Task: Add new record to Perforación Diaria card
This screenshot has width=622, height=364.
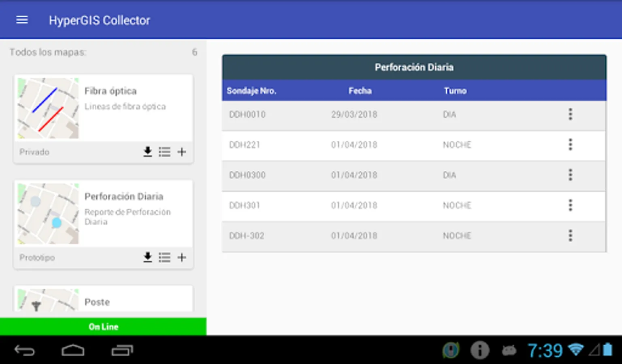Action: pos(182,257)
